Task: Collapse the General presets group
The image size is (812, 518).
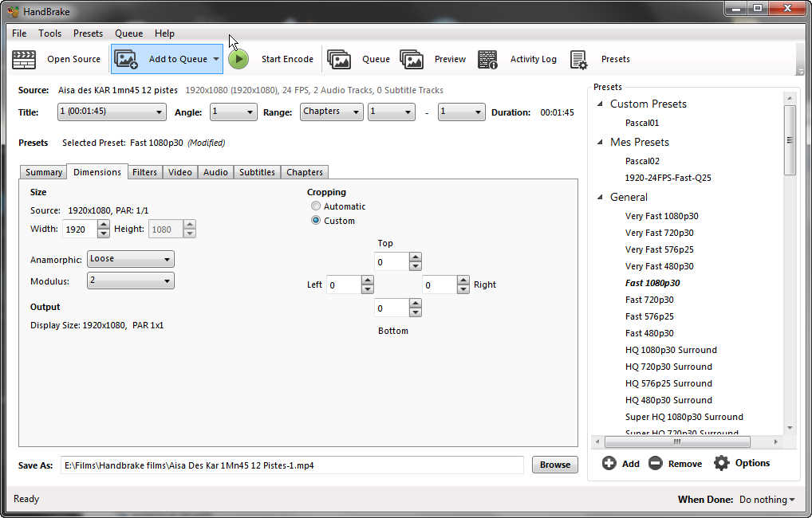Action: click(600, 197)
